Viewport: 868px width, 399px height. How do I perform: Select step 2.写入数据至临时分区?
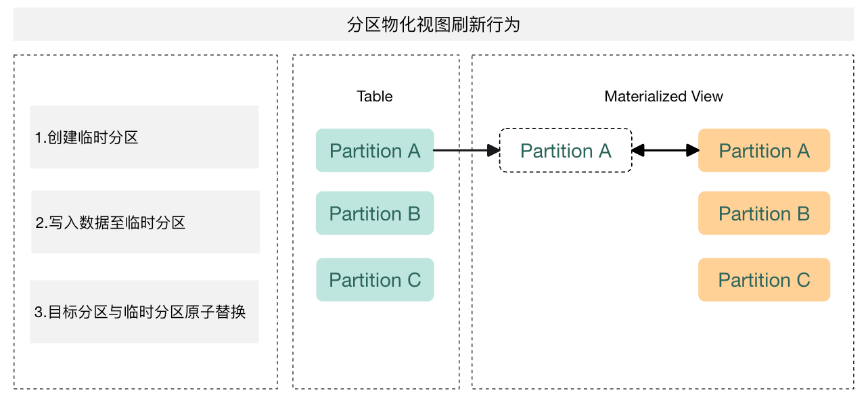[x=145, y=222]
